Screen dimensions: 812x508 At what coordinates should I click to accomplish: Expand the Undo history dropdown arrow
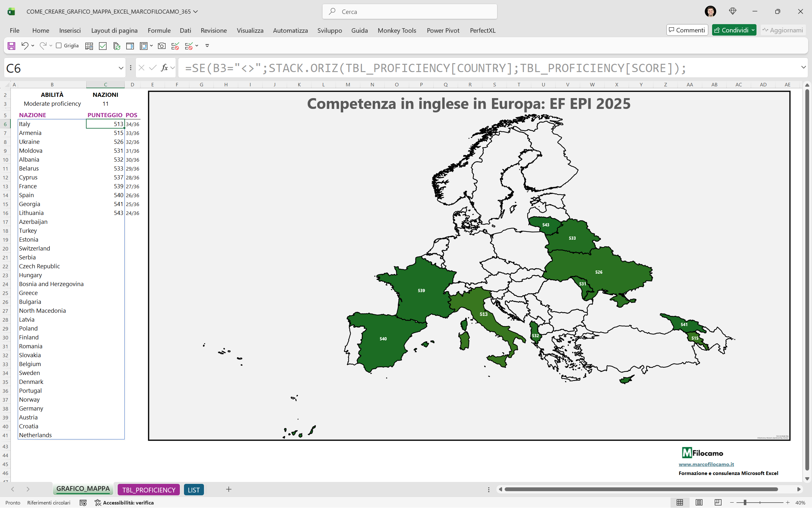coord(33,46)
